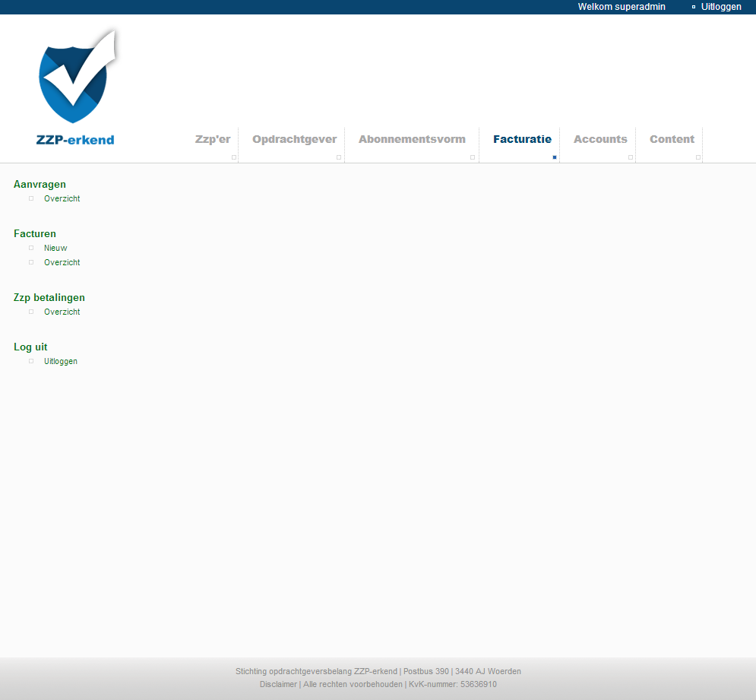756x700 pixels.
Task: Switch to the Opdrachtgever tab
Action: (x=295, y=139)
